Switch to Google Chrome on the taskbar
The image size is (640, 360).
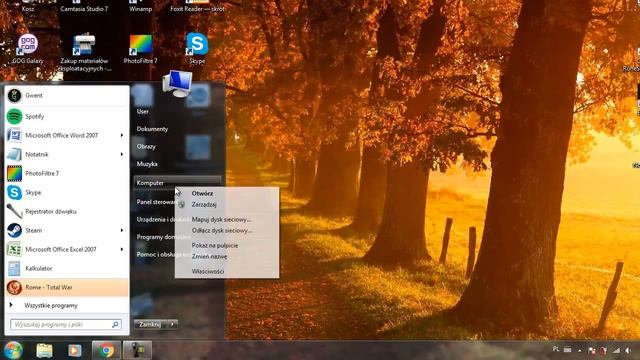pos(106,350)
